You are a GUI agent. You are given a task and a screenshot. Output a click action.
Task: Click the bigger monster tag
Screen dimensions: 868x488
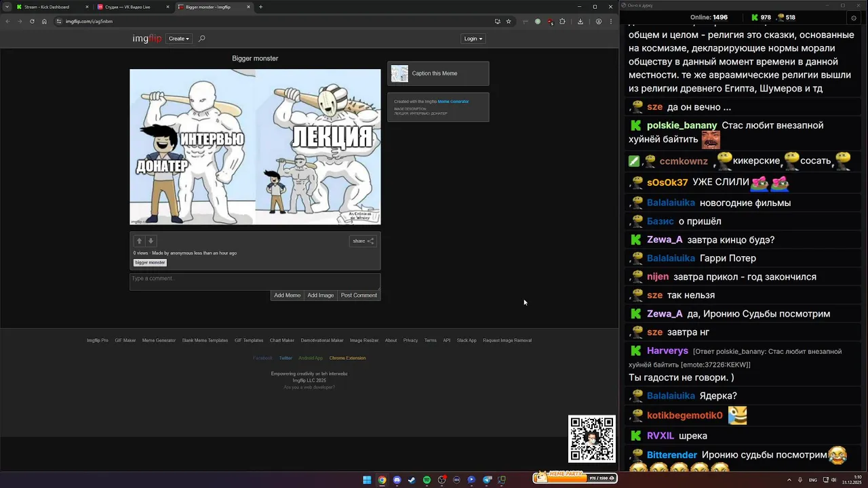pos(150,262)
